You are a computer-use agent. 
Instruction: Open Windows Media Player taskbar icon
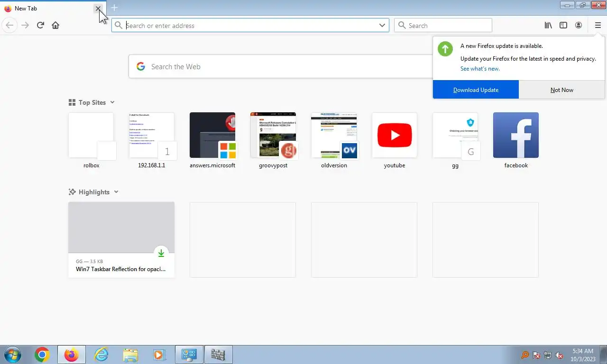click(x=159, y=355)
